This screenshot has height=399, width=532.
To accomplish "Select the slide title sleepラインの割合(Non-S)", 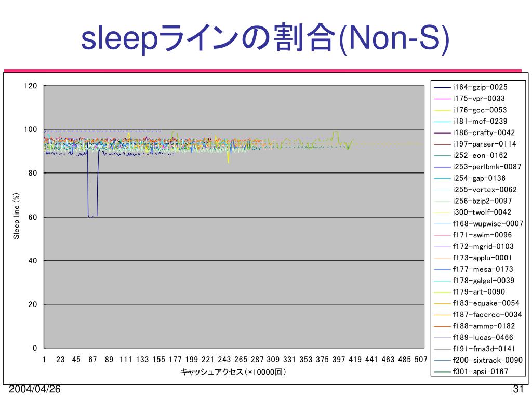I will pos(265,38).
